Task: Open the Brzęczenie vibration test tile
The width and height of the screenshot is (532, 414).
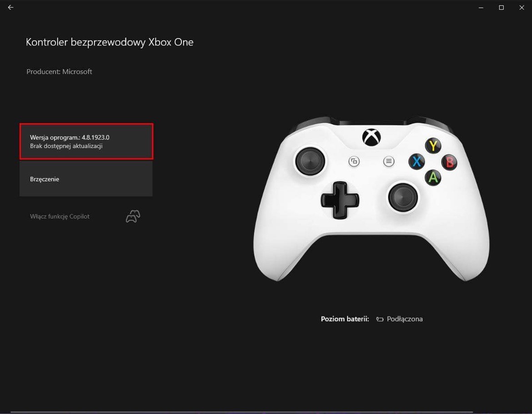Action: point(86,179)
